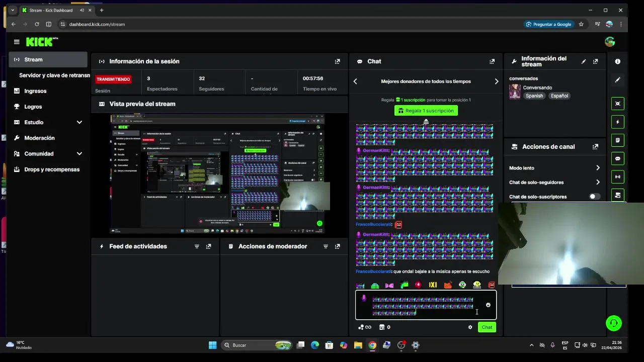
Task: Click the Español tag chip
Action: (x=559, y=96)
